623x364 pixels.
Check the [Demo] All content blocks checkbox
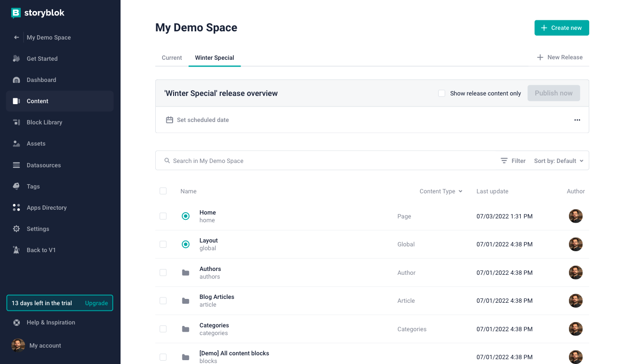tap(163, 357)
